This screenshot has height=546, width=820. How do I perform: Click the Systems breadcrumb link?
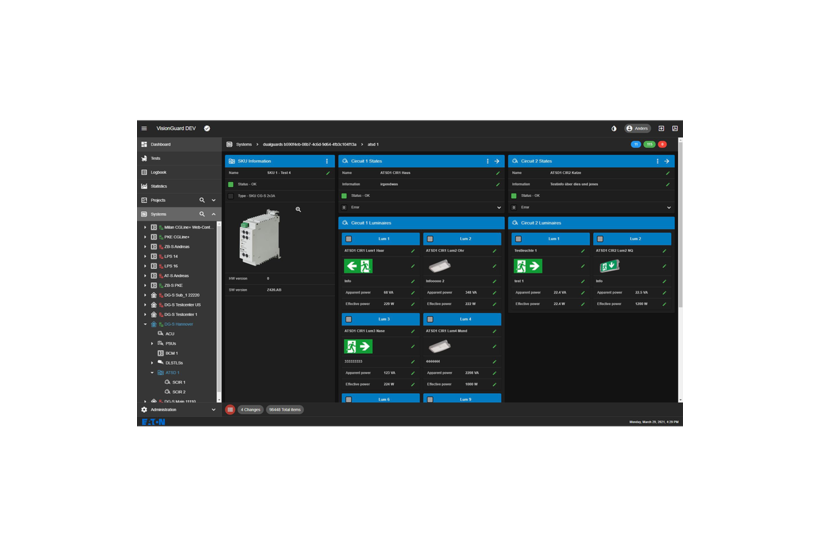[244, 144]
